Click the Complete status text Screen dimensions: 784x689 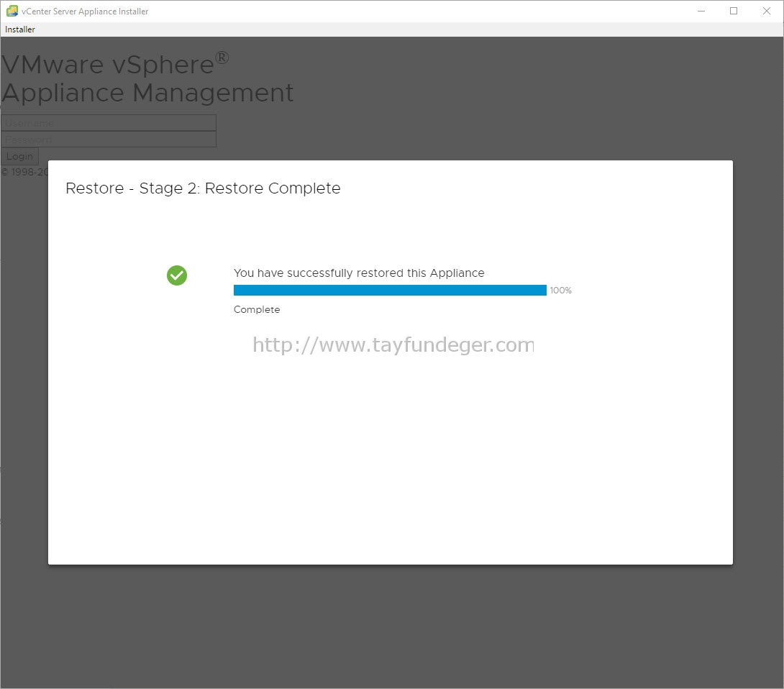[x=257, y=309]
